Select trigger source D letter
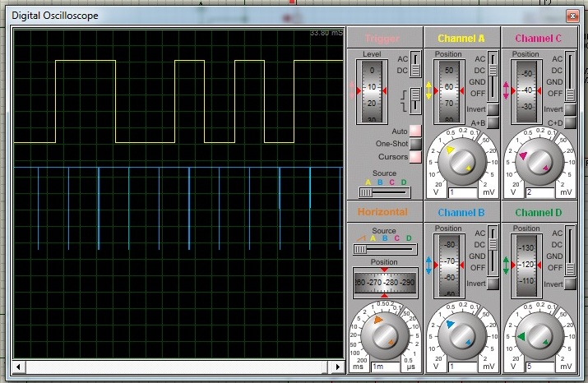588x383 pixels. coord(404,182)
